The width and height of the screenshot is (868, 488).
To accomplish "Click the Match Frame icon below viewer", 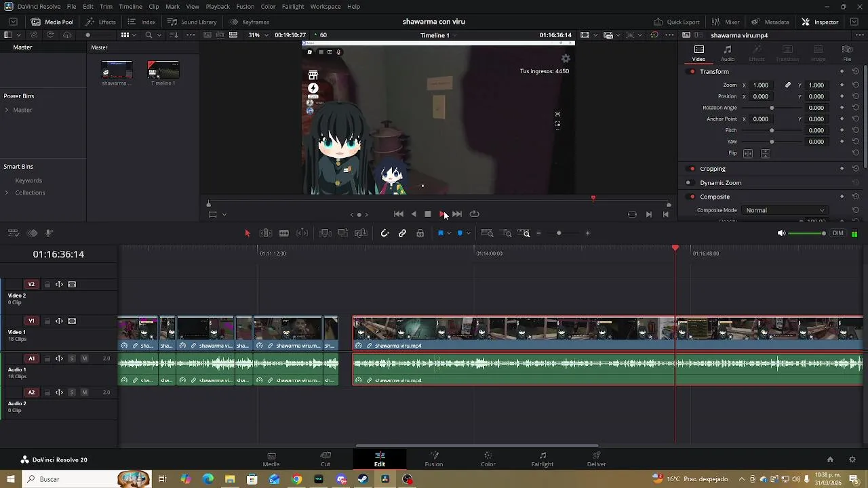I will click(632, 214).
